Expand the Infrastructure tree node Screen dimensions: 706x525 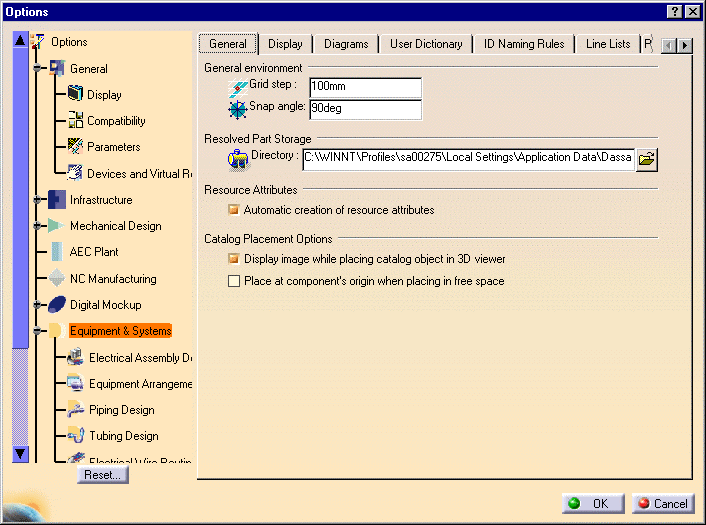point(38,200)
